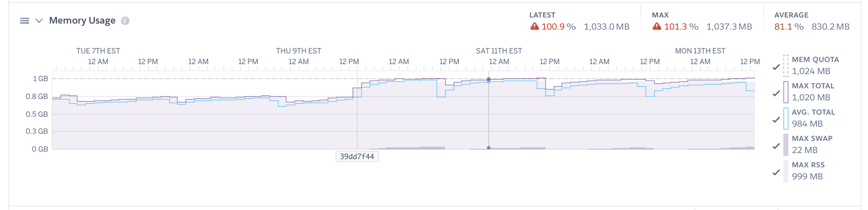Click the highlighted data point near 1 GB
The width and height of the screenshot is (868, 210).
pos(488,80)
